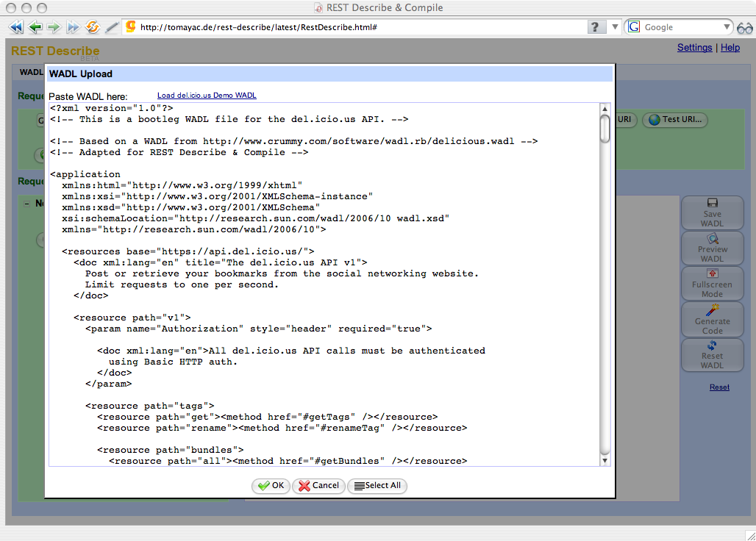Open the Help link
Image resolution: width=756 pixels, height=541 pixels.
click(730, 48)
